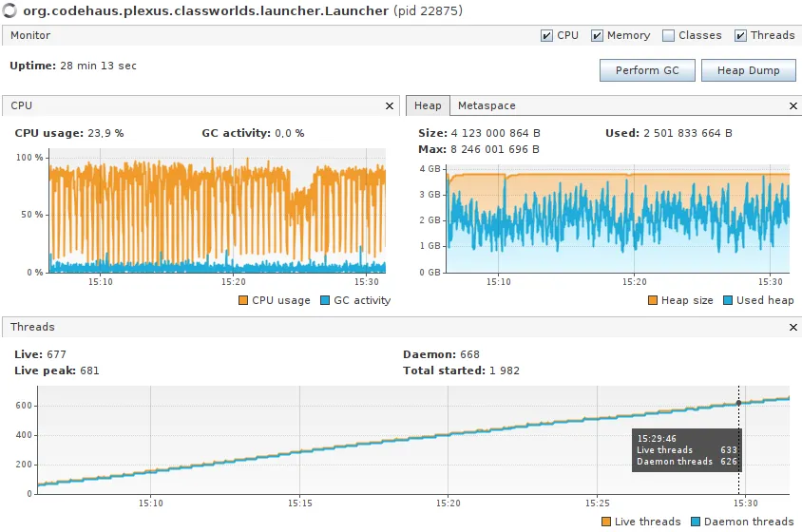Viewport: 802px width, 532px height.
Task: Click the Daemon: 668 value
Action: click(x=469, y=354)
